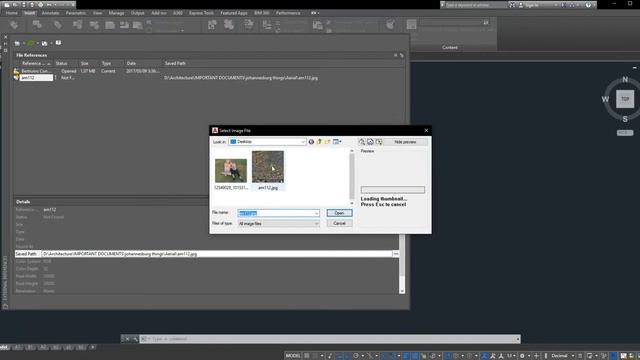Click the browse button beside the Saved Path field

tap(396, 254)
